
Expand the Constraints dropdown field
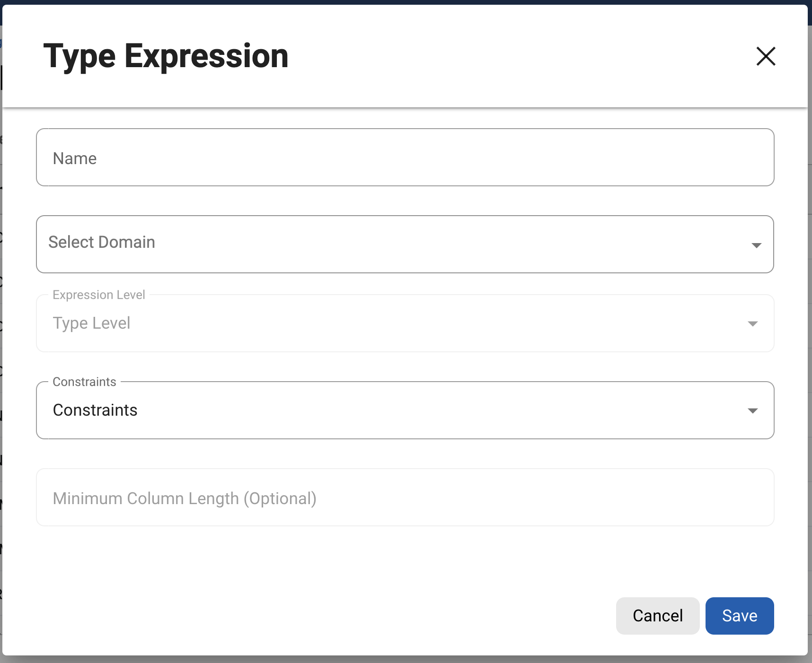coord(405,410)
